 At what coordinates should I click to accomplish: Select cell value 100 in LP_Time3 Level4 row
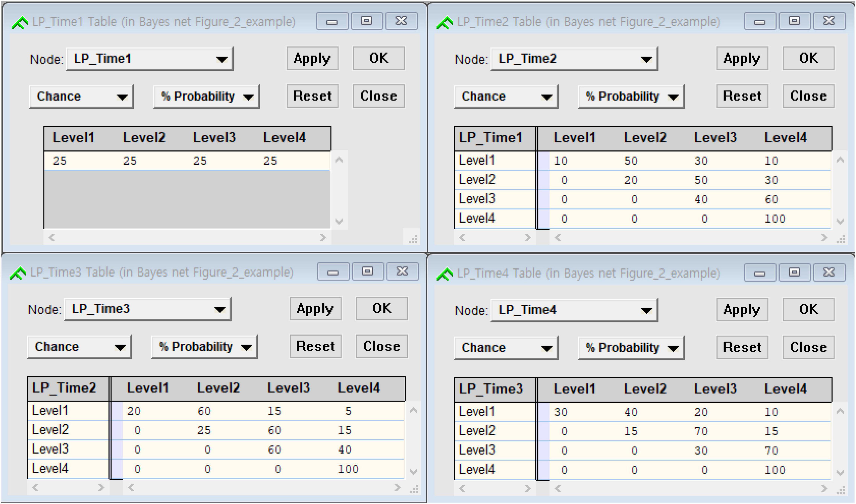pyautogui.click(x=348, y=469)
